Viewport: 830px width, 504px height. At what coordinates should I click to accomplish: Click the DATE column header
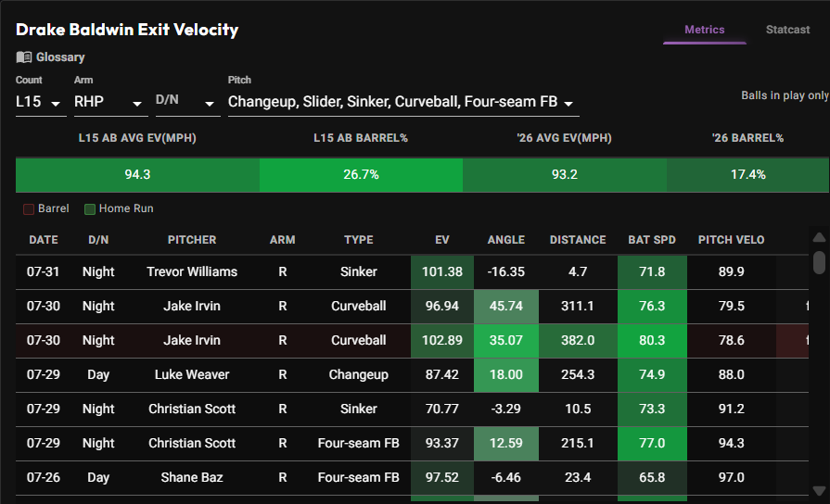[x=44, y=240]
